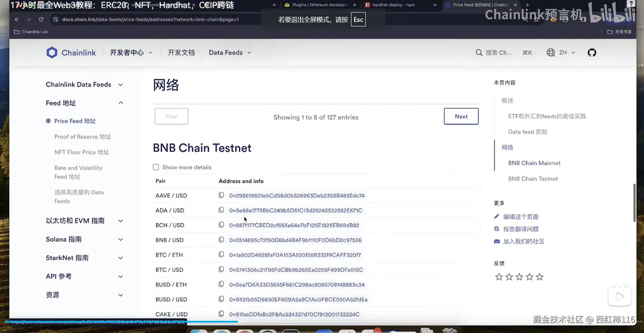Open the 开发文档 nav item
This screenshot has height=333, width=644.
click(x=181, y=53)
